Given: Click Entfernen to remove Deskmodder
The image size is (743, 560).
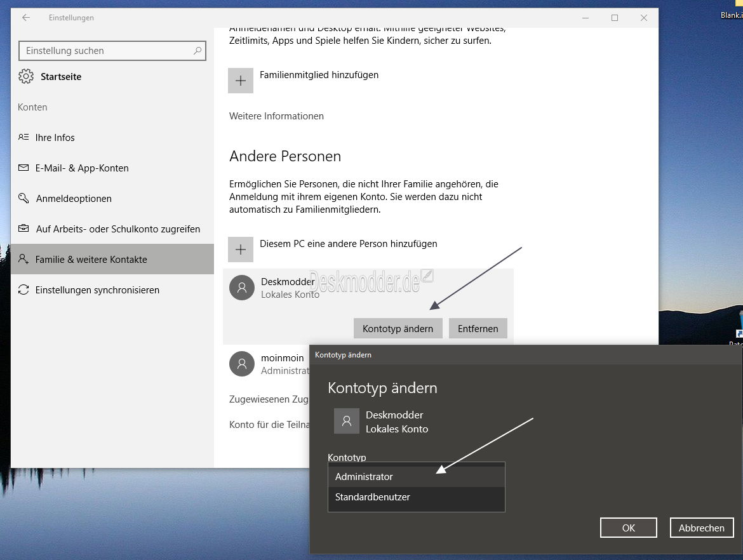Looking at the screenshot, I should pos(478,328).
